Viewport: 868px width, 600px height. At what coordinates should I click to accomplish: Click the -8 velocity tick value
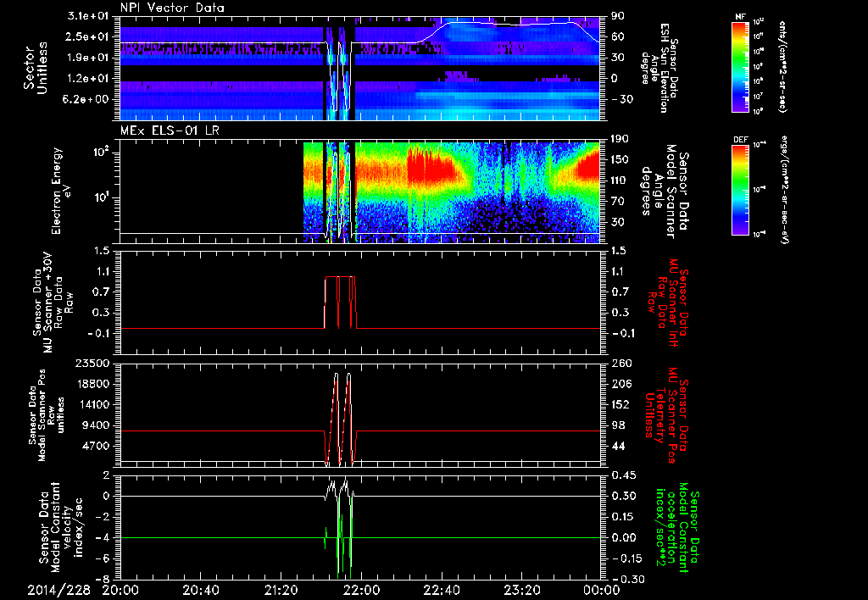pyautogui.click(x=103, y=579)
